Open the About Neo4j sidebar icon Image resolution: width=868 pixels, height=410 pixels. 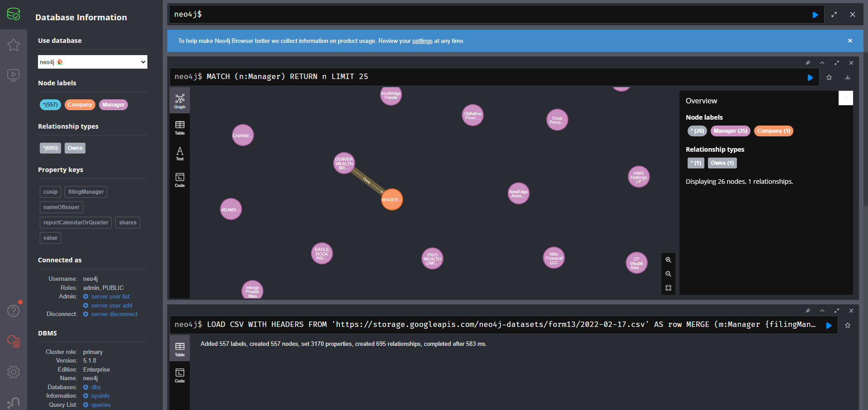point(14,402)
